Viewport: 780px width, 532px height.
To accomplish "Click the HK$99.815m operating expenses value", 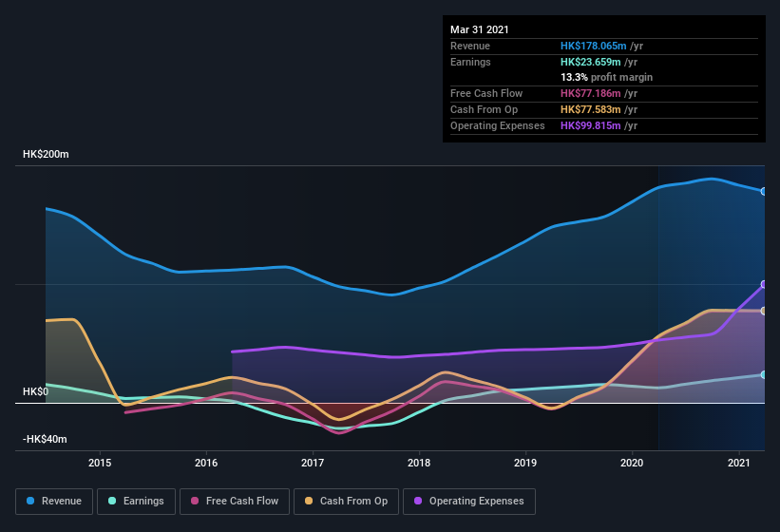I will tap(591, 125).
